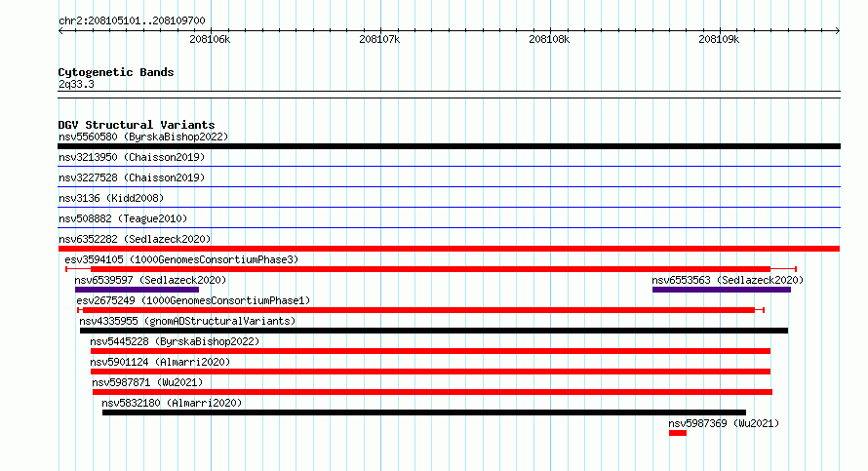
Task: Click the nsv5832180 (Almarri2020) label
Action: pos(172,403)
